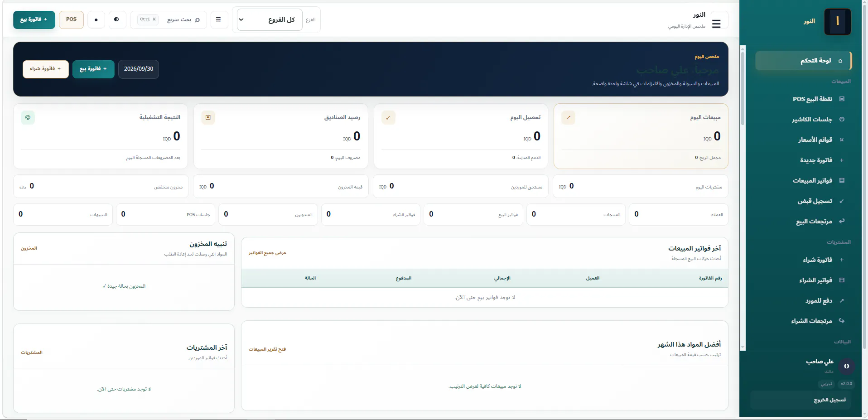Toggle dark mode half-circle icon
The image size is (868, 420).
click(117, 19)
